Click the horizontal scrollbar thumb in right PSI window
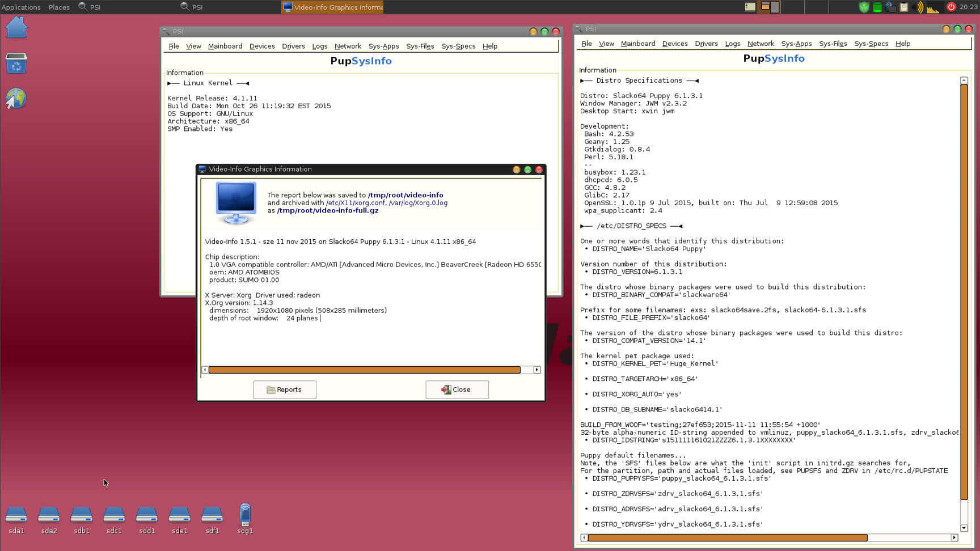980x551 pixels. coord(728,537)
